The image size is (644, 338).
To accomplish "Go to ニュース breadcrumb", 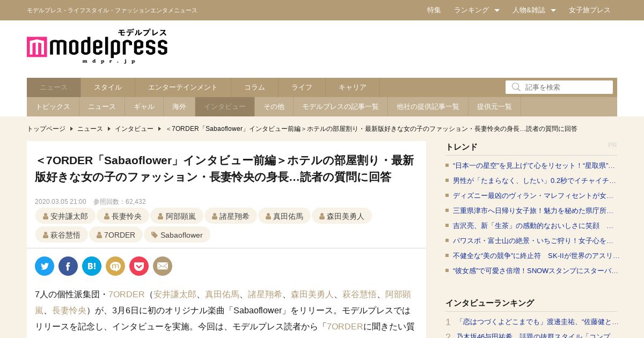I will point(90,129).
